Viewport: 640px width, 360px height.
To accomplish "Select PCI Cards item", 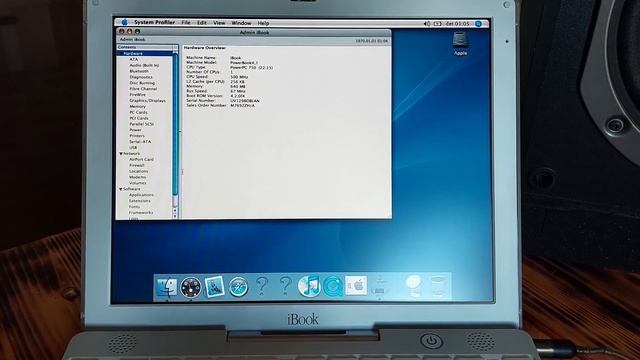I will point(139,118).
